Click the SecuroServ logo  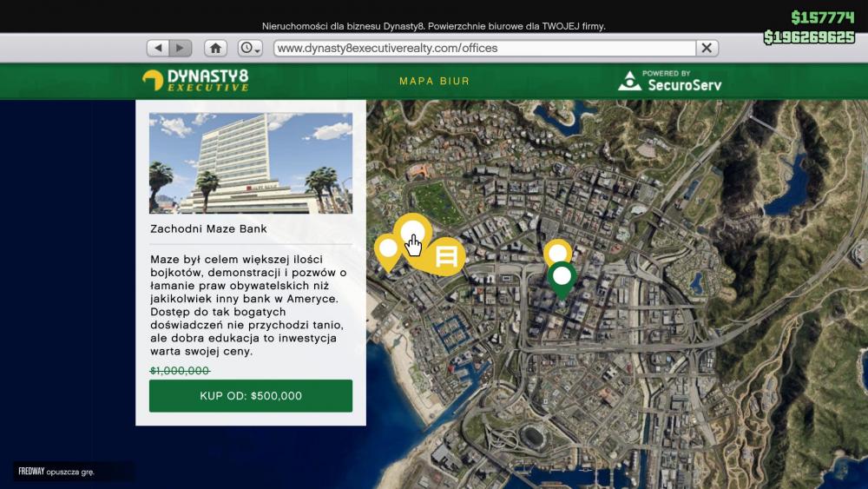point(670,81)
